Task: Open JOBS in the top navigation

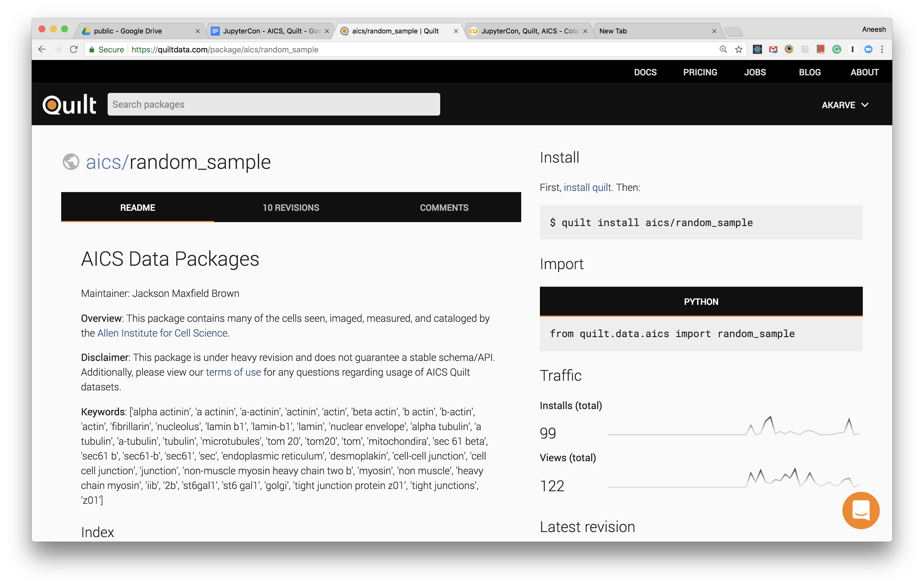Action: click(x=755, y=72)
